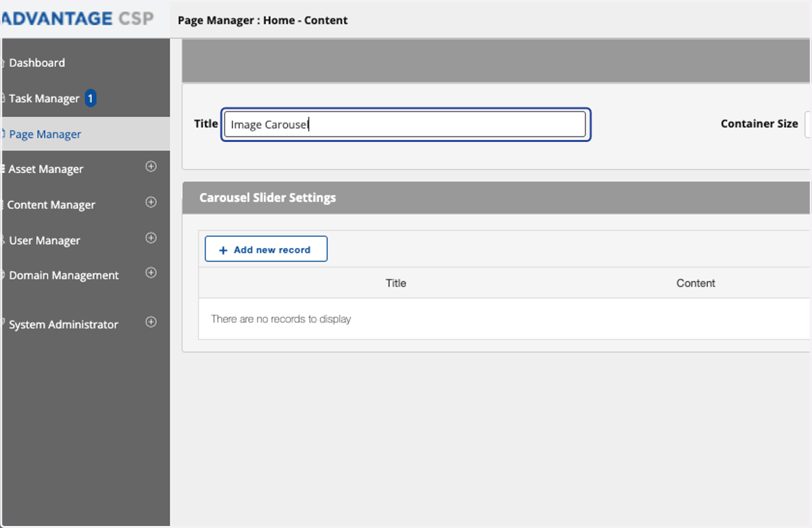Screen dimensions: 812x528
Task: Open User Manager menu item
Action: pyautogui.click(x=45, y=241)
